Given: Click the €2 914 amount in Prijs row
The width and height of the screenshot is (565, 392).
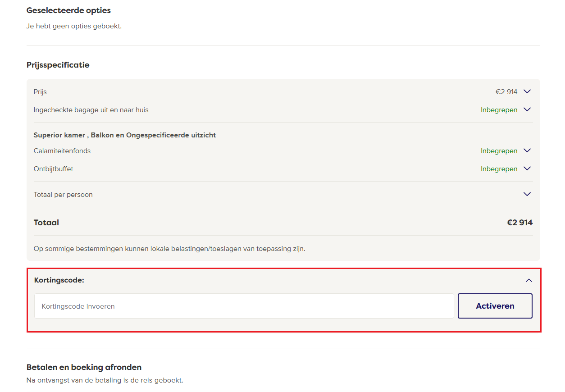Looking at the screenshot, I should pos(506,92).
